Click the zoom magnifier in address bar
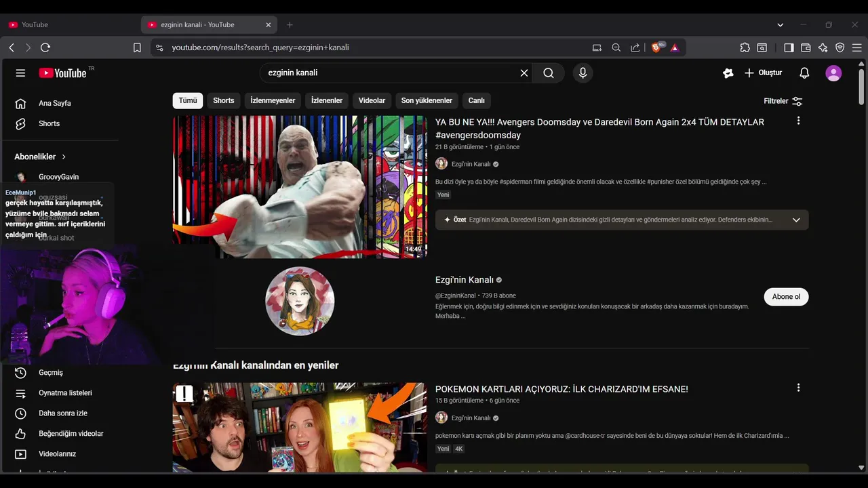868x488 pixels. point(616,47)
